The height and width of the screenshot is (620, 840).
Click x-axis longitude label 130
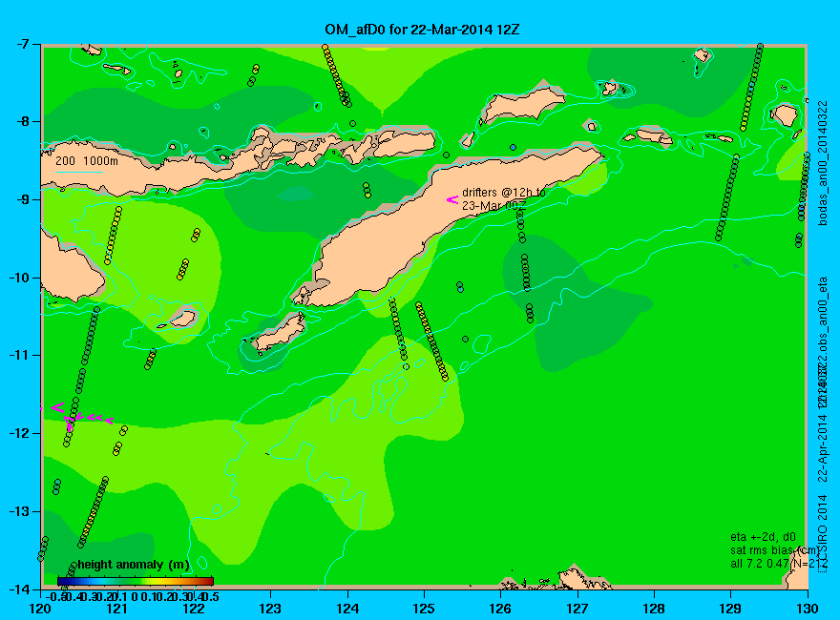coord(808,609)
